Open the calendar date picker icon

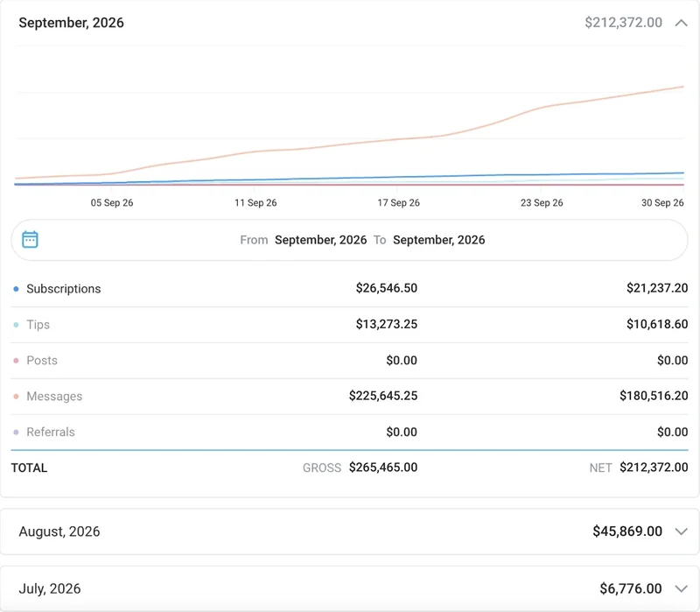coord(30,239)
